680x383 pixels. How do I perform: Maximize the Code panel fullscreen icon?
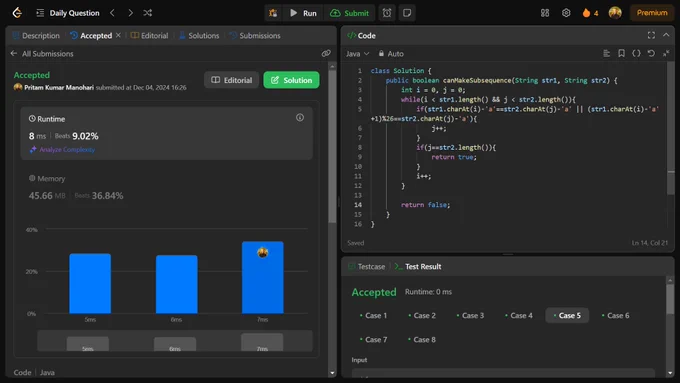[651, 35]
